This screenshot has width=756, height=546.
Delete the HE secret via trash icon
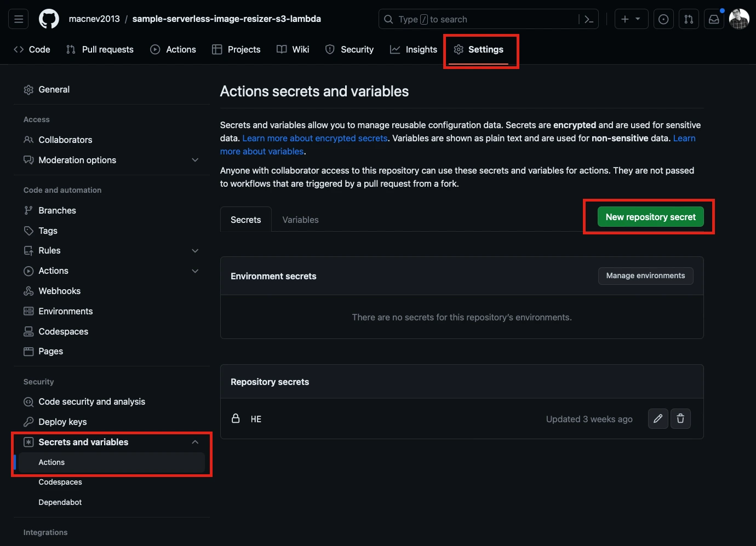[x=680, y=419]
